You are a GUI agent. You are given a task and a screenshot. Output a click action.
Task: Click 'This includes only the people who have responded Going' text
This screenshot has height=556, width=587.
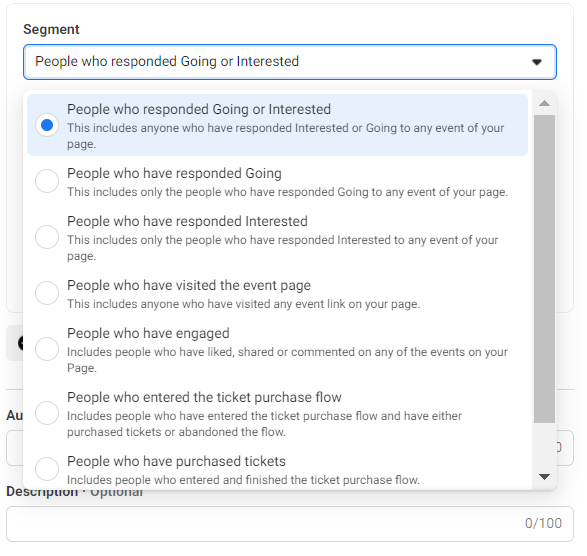[x=288, y=192]
